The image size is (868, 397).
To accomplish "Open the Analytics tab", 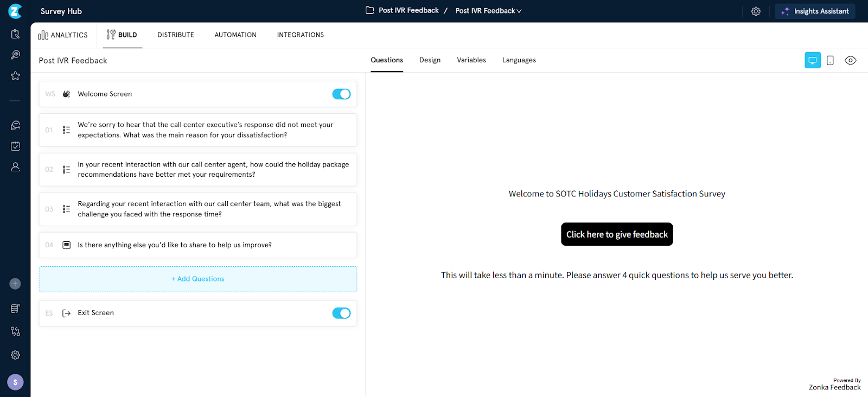I will [x=63, y=35].
